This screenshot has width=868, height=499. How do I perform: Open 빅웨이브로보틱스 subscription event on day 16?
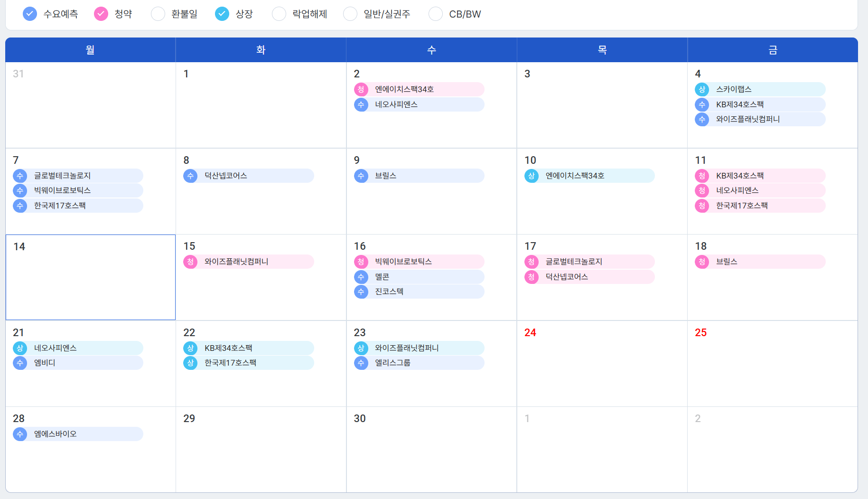tap(419, 262)
